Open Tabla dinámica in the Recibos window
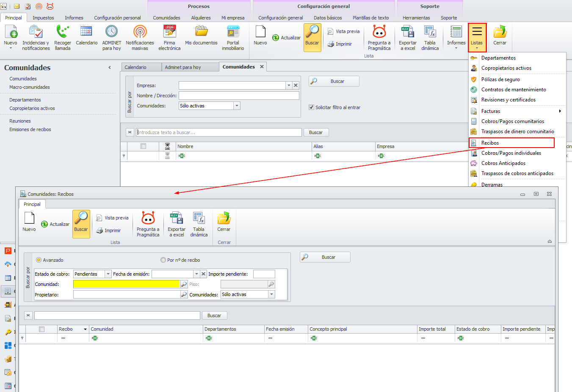572x392 pixels. tap(199, 224)
